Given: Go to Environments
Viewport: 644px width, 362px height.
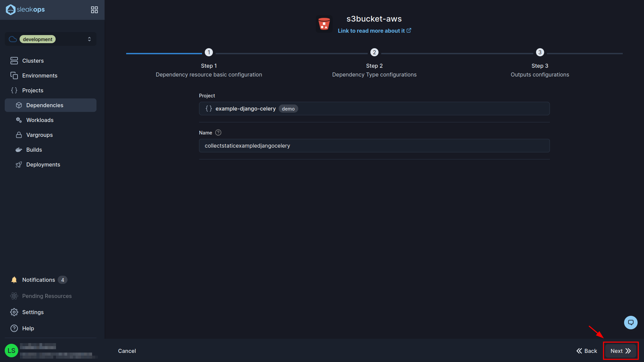Looking at the screenshot, I should point(51,76).
